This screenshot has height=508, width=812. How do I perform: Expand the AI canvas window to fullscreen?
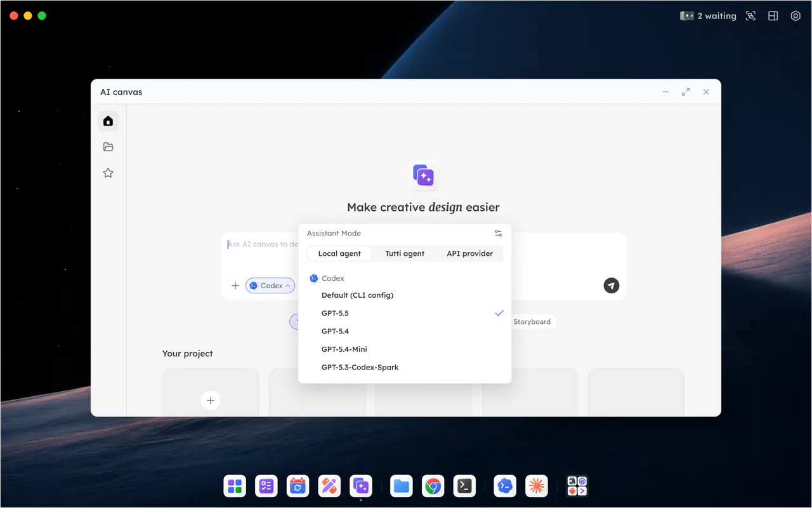tap(686, 92)
